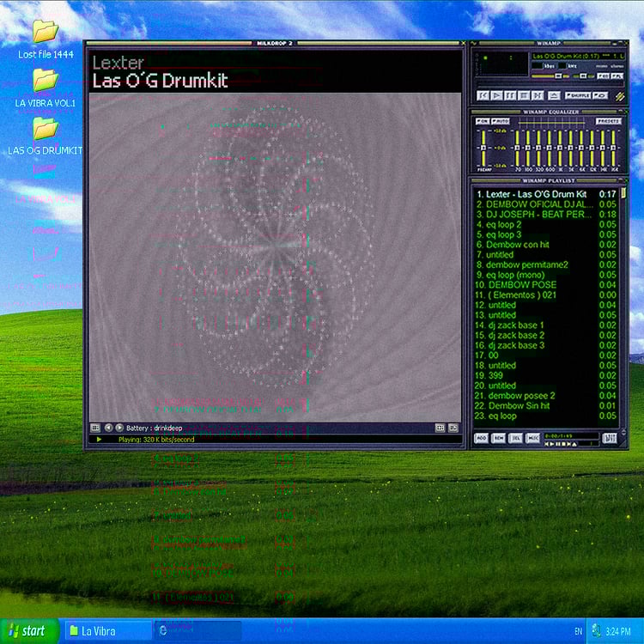
Task: Select playlist entry 22. Dembow Sin hit
Action: pos(546,405)
